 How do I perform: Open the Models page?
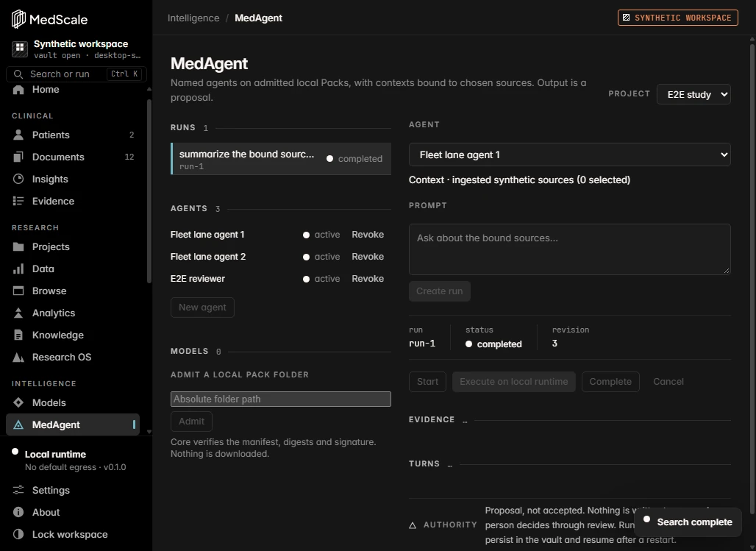tap(72, 402)
